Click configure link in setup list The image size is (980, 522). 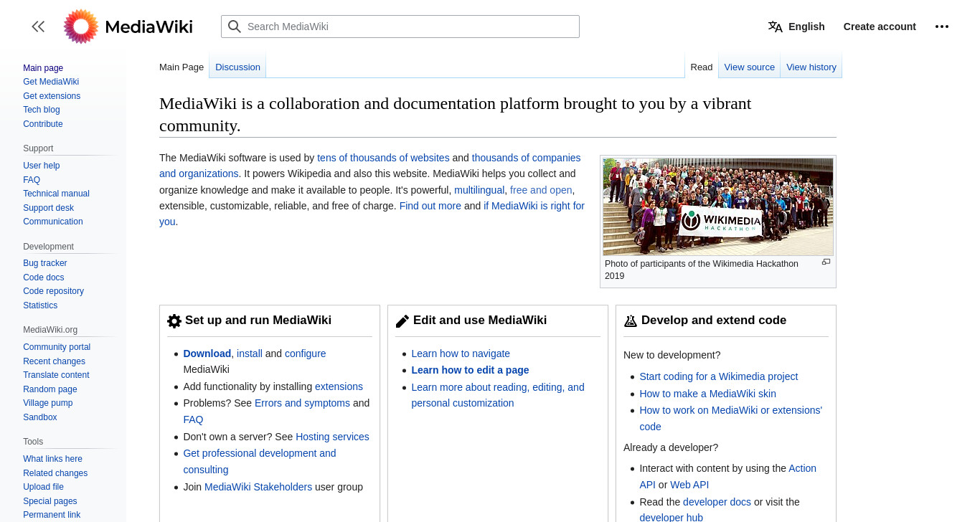[x=306, y=353]
